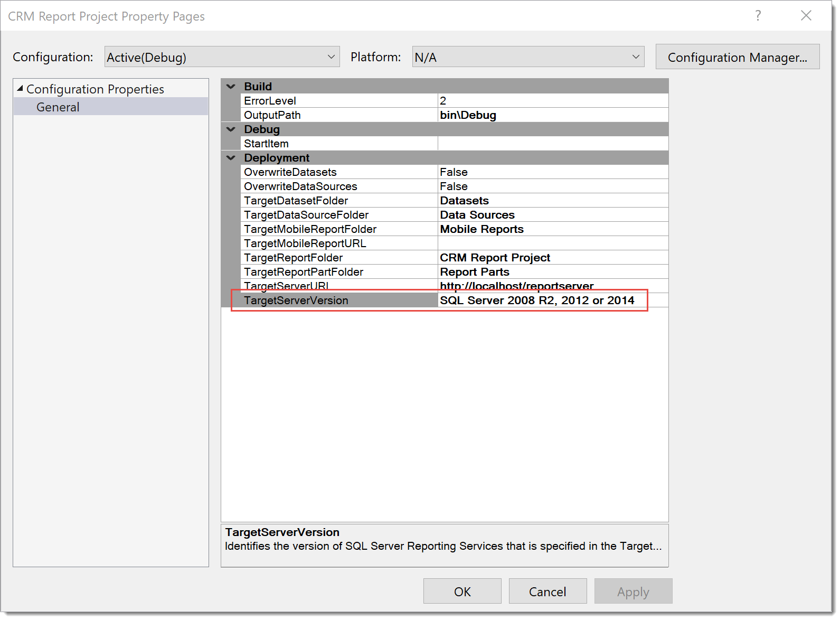Screen dimensions: 840x620
Task: Select the TargetMobileReportURL property name
Action: (339, 243)
